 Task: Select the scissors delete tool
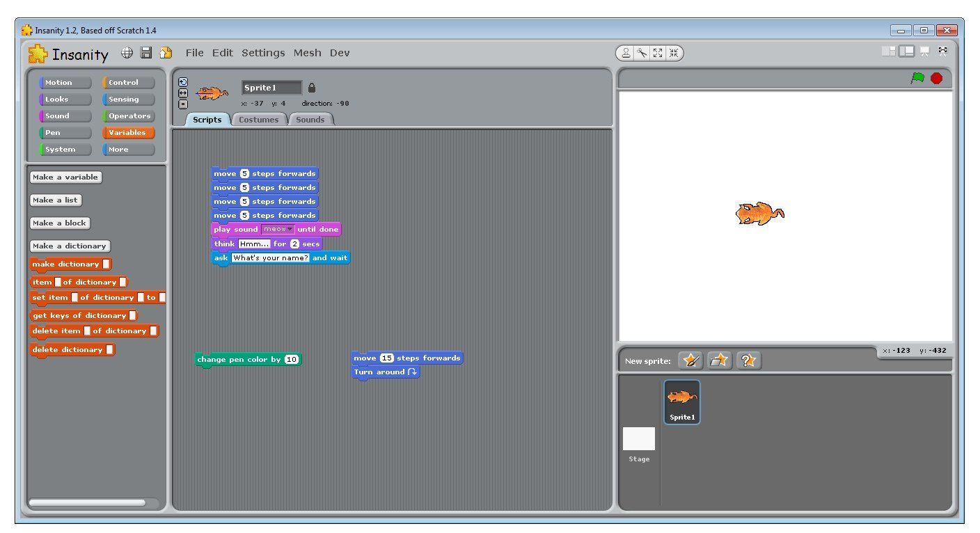642,53
